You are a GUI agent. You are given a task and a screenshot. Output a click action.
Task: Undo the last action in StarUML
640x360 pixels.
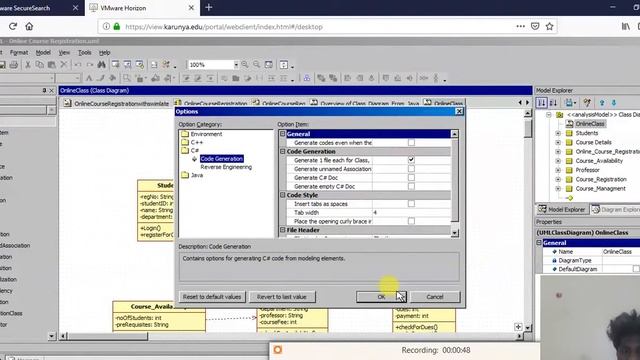[x=78, y=65]
